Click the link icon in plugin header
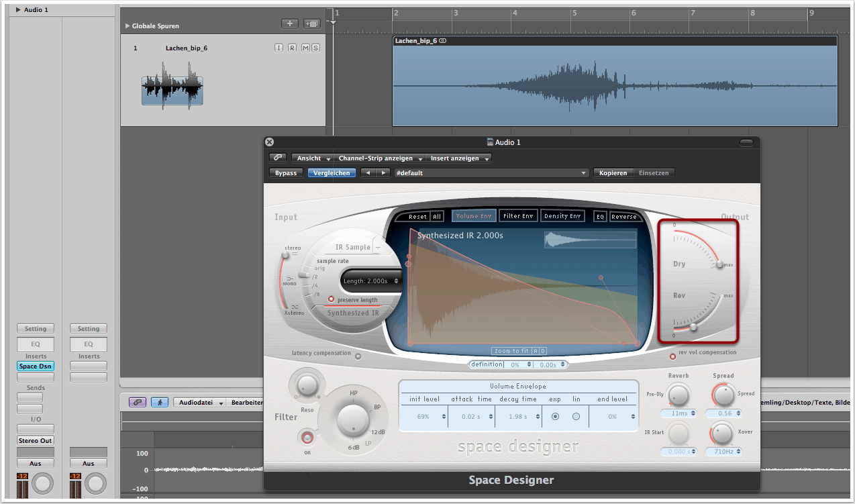 pyautogui.click(x=278, y=158)
